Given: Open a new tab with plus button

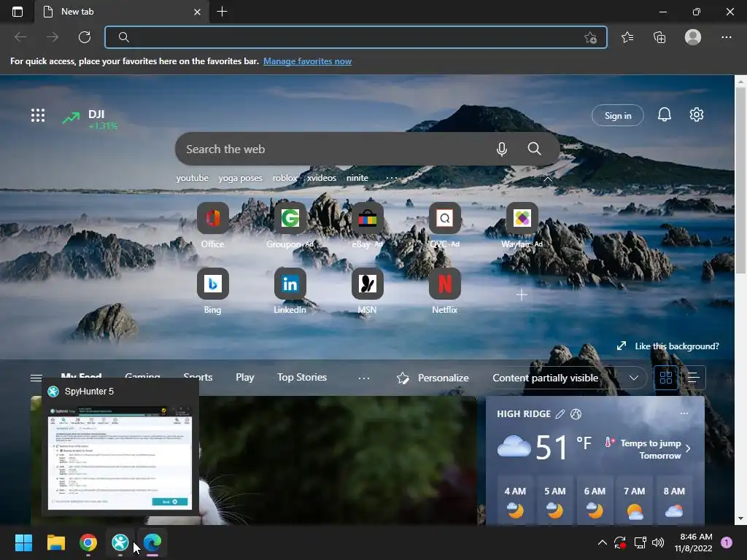Looking at the screenshot, I should [222, 12].
